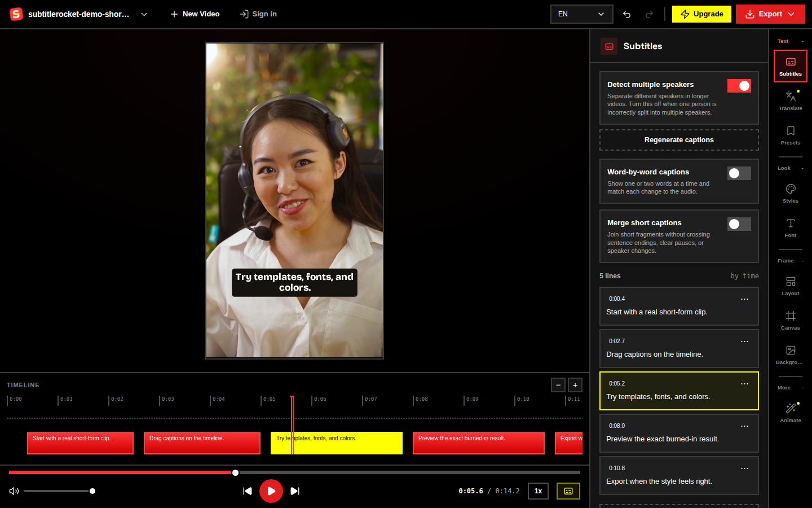Undo the last action
This screenshot has height=508, width=812.
pos(627,14)
